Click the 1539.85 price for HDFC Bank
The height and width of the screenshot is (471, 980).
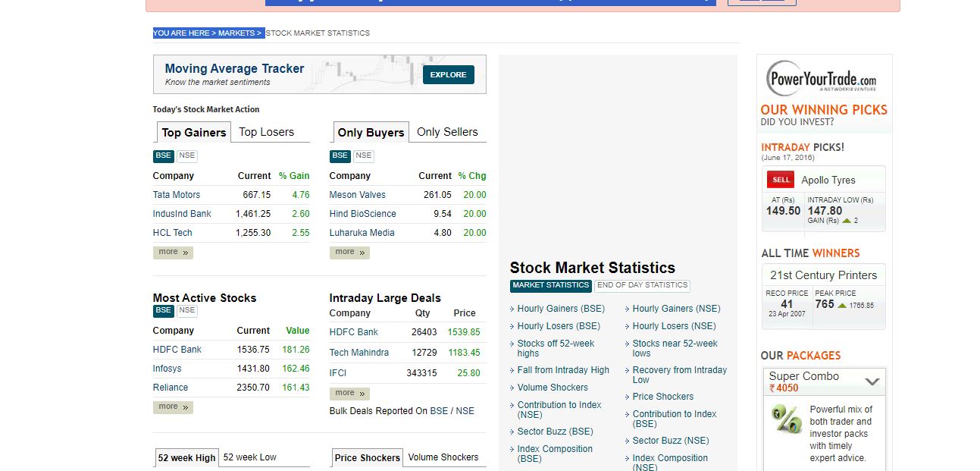464,332
